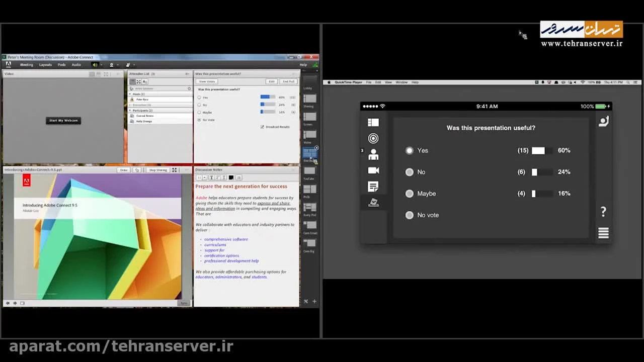Select No vote radio button in the mobile poll
The width and height of the screenshot is (644, 362).
410,215
